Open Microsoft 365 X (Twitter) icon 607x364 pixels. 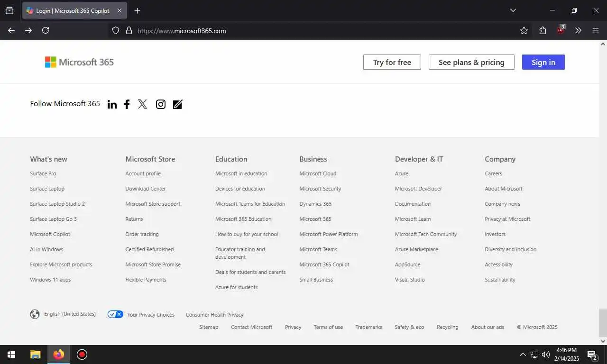click(x=142, y=104)
